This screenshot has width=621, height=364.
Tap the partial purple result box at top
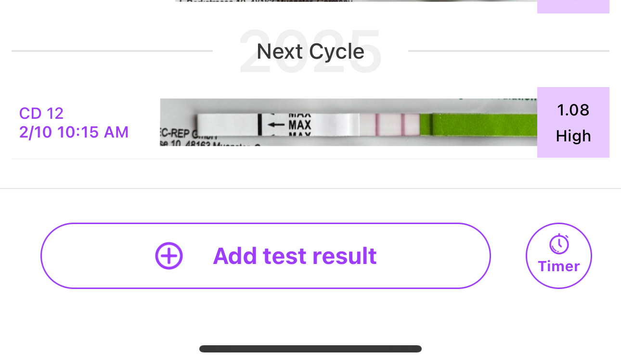[x=573, y=6]
